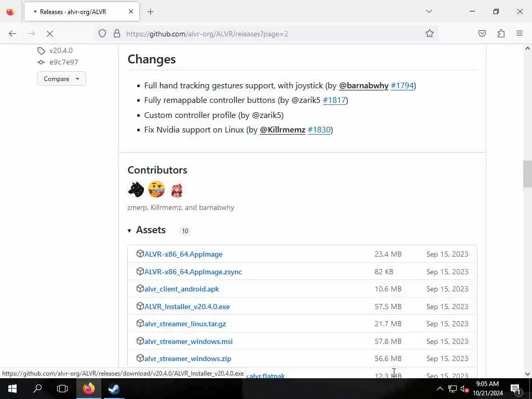Open pull request #1830

(x=319, y=129)
